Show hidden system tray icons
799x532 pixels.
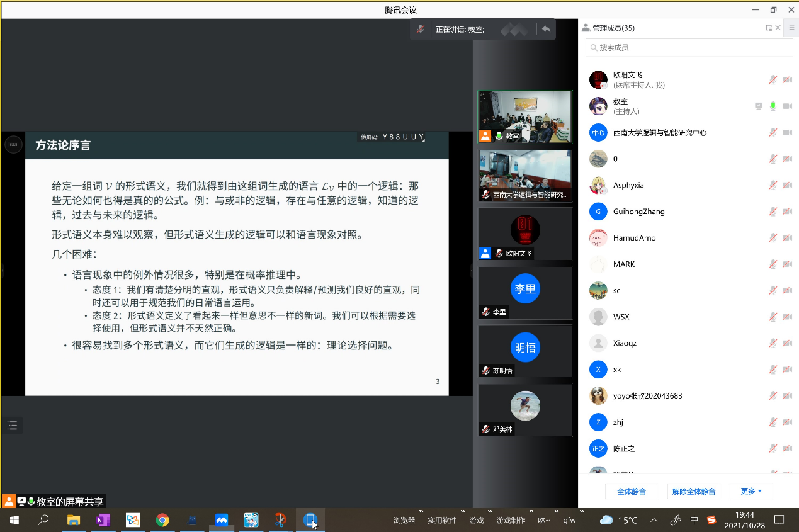(654, 520)
